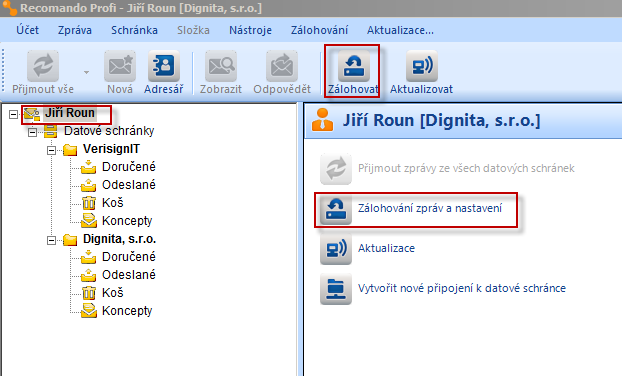
Task: Open the dropdown arrow next to Přijmout vše
Action: coord(86,72)
